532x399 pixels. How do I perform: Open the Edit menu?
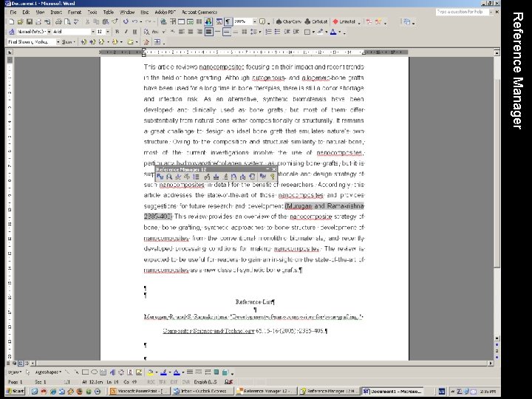[x=26, y=13]
